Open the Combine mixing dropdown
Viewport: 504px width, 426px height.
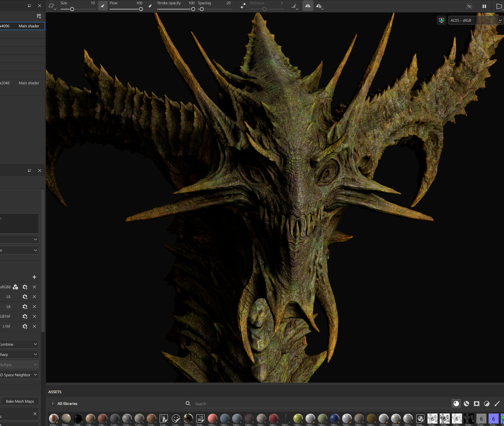pos(19,344)
